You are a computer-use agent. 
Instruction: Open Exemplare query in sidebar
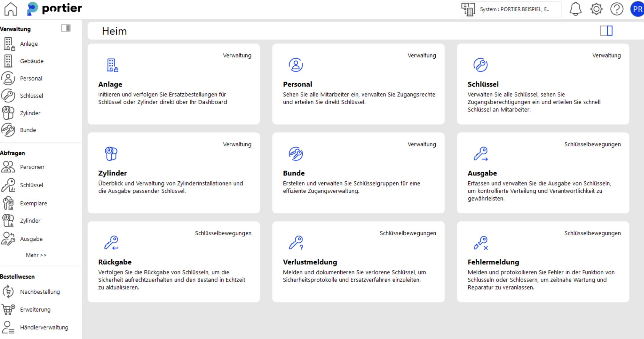(x=33, y=203)
